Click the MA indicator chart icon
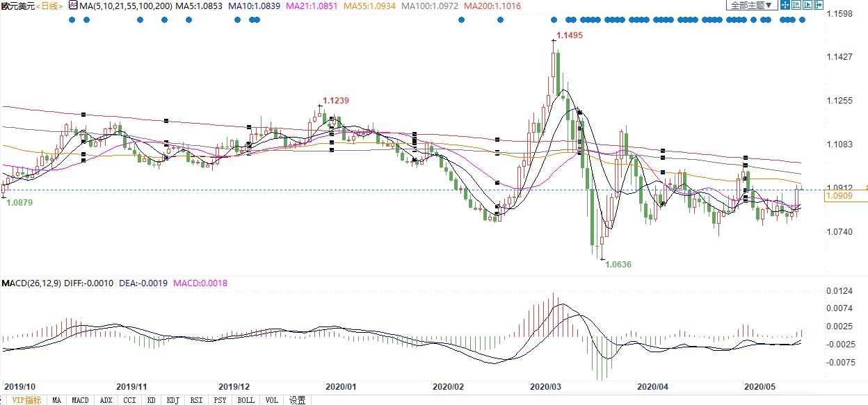868x405 pixels. [x=72, y=6]
